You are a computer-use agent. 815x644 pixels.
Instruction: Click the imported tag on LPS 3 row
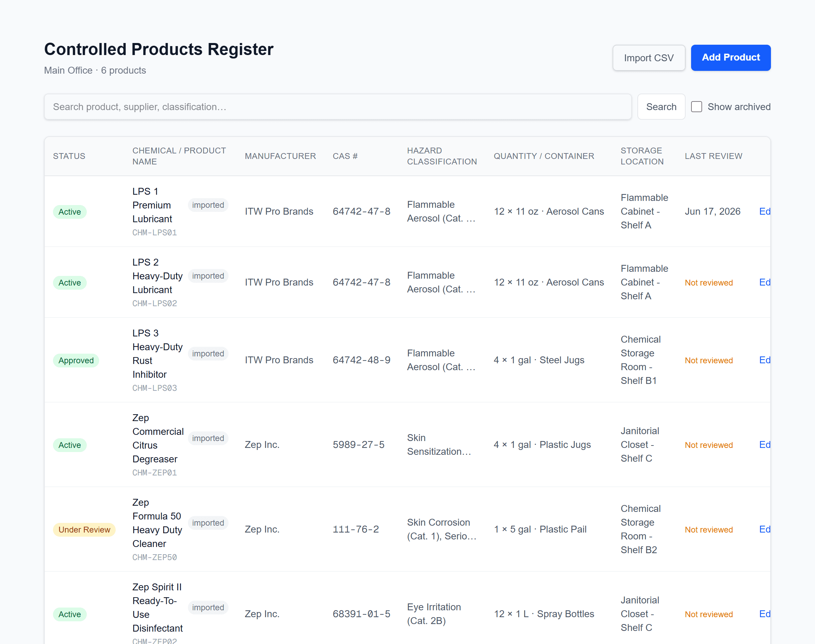pos(208,354)
